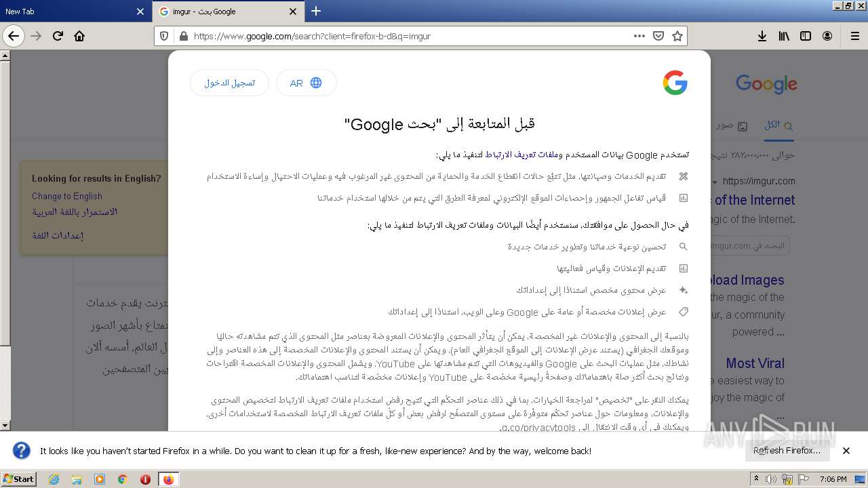
Task: Select Firefox taskbar button
Action: pos(168,479)
